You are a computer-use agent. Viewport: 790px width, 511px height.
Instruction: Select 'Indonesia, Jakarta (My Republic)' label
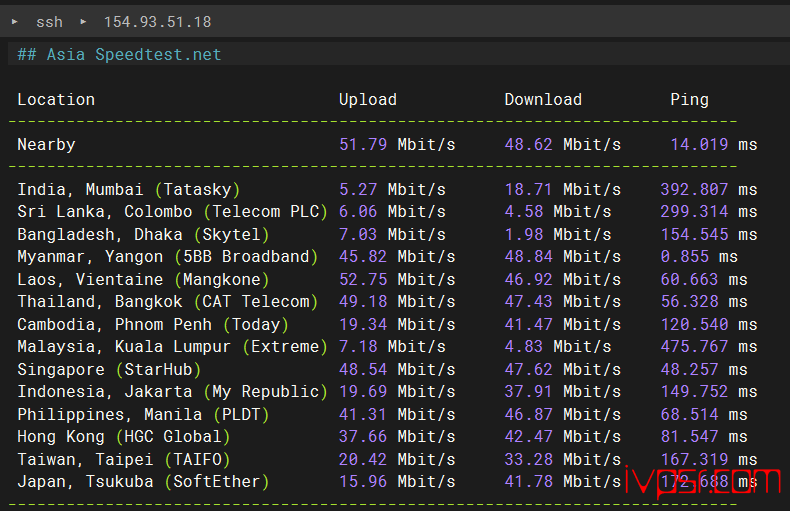tap(172, 392)
